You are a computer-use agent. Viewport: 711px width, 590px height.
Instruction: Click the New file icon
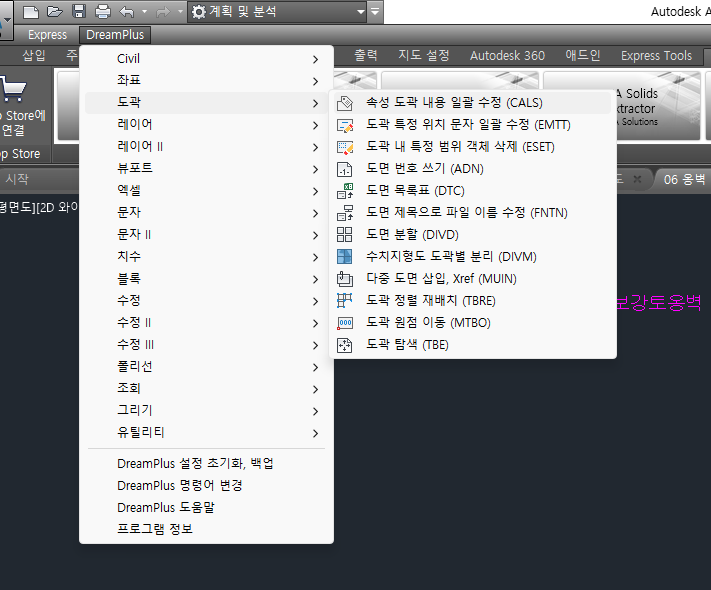pos(31,12)
